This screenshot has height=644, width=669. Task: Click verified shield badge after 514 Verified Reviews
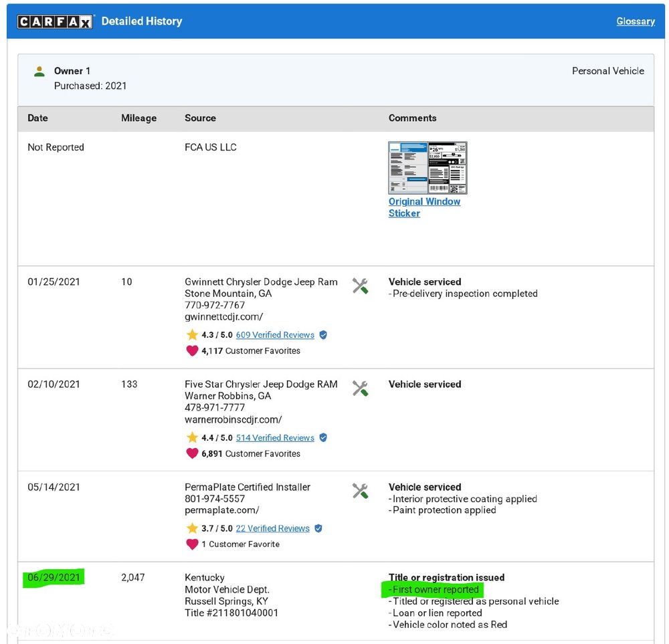click(323, 437)
